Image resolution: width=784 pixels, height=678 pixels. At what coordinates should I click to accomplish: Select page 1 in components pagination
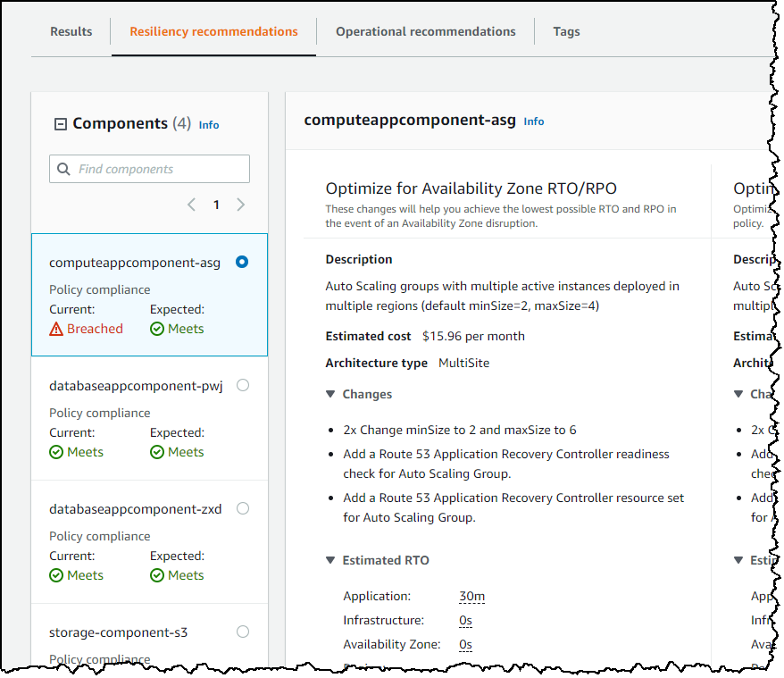[x=216, y=205]
